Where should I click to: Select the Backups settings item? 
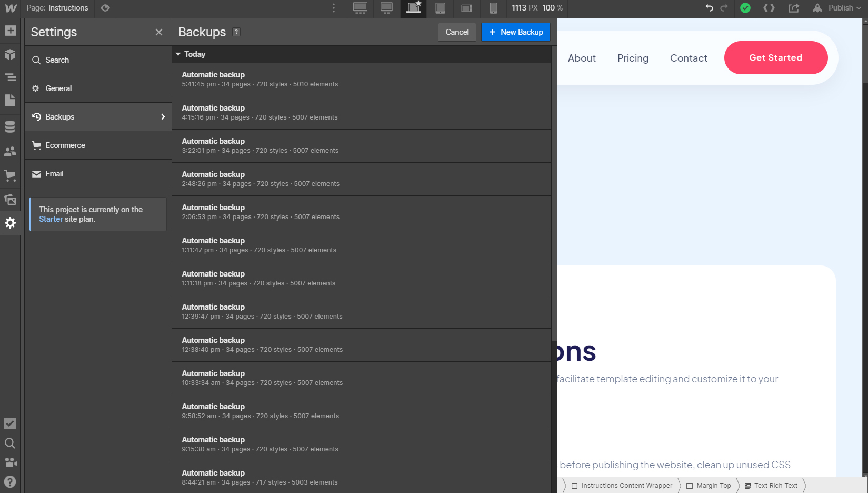pyautogui.click(x=98, y=117)
